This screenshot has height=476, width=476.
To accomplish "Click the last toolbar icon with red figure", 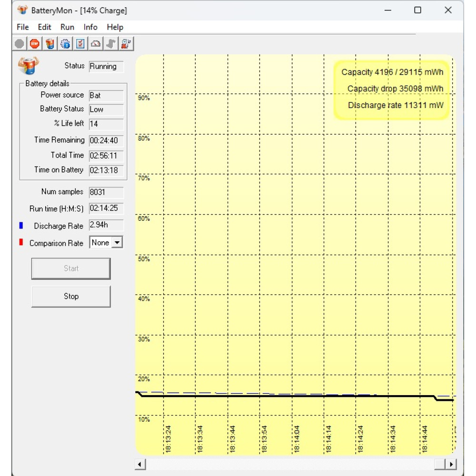I will [126, 44].
